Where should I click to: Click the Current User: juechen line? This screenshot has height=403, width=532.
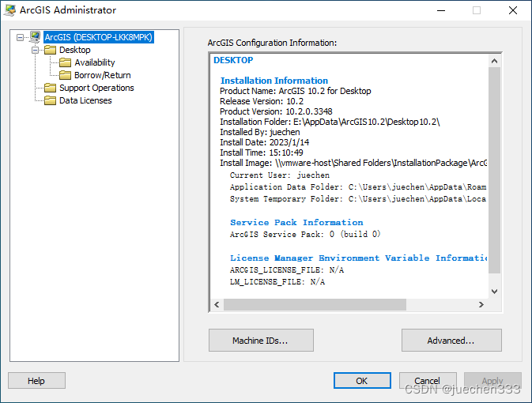click(x=280, y=175)
